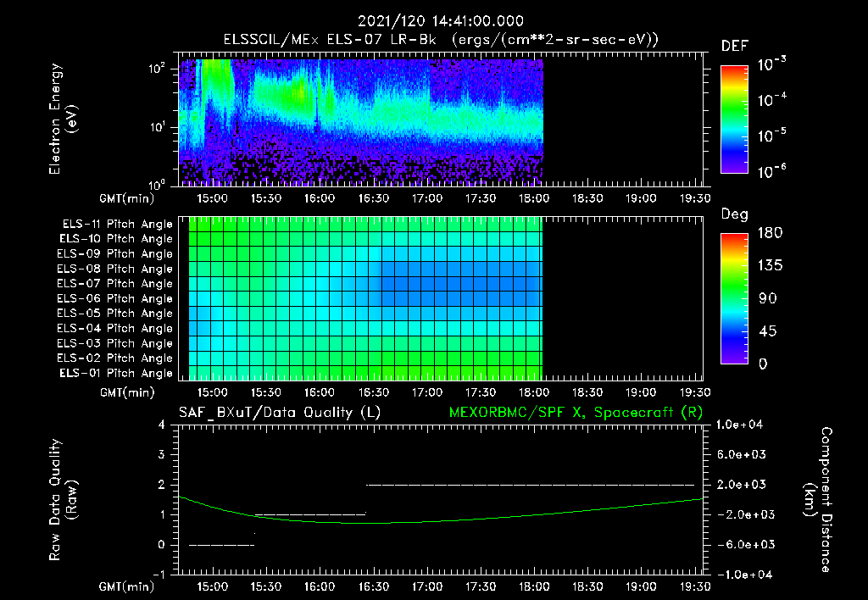Click the 1.0e+04 right axis value
The height and width of the screenshot is (600, 868).
pyautogui.click(x=739, y=425)
